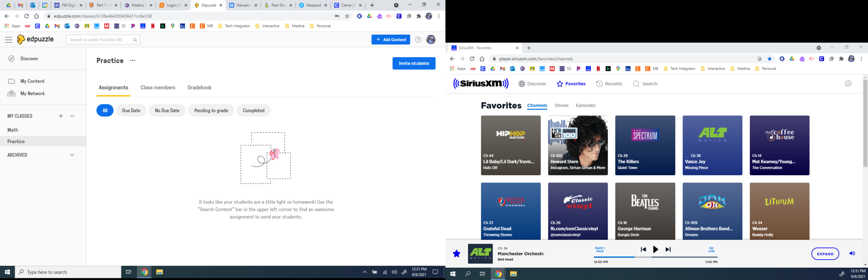Show hidden icons in Windows system tray
868x280 pixels.
[364, 272]
